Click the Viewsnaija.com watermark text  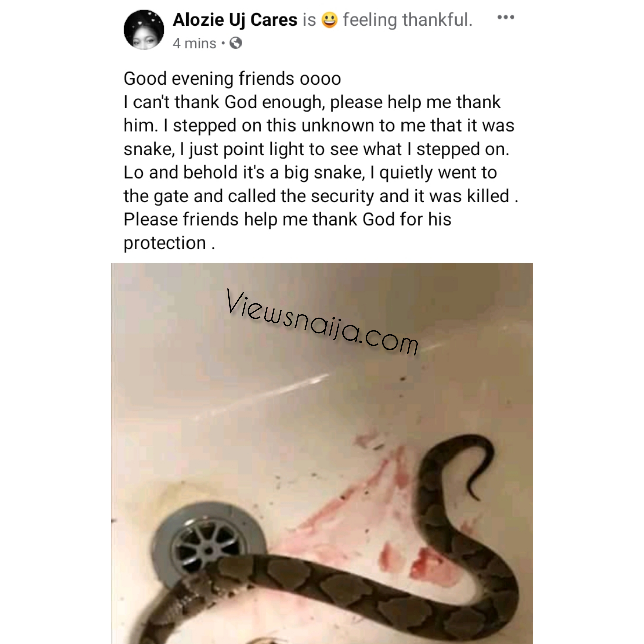[x=323, y=322]
